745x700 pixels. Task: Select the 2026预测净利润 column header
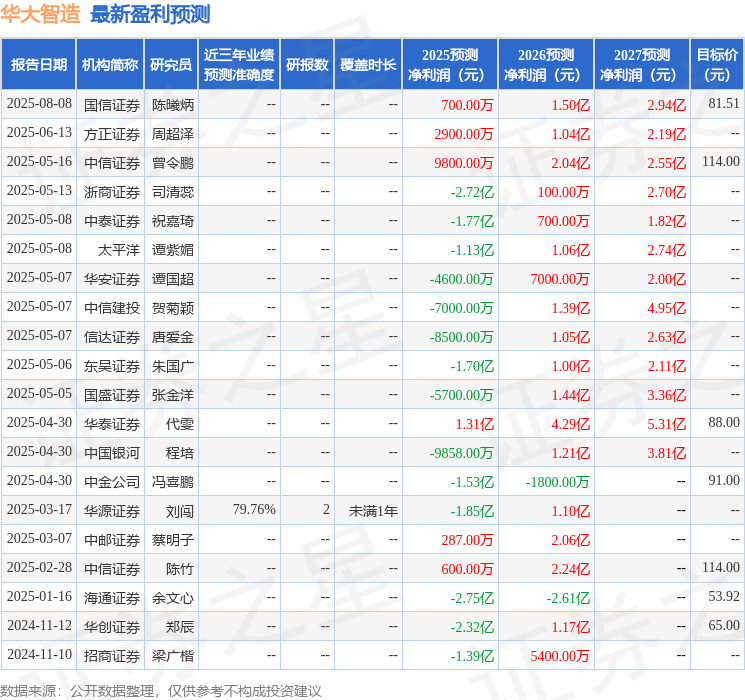(x=546, y=65)
